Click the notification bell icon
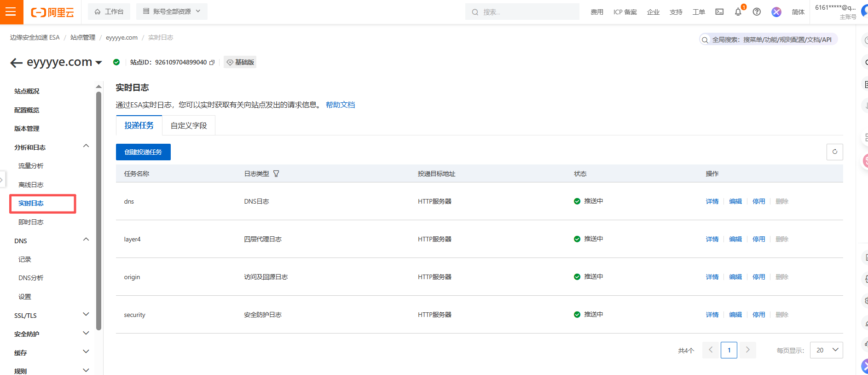868x375 pixels. tap(738, 12)
